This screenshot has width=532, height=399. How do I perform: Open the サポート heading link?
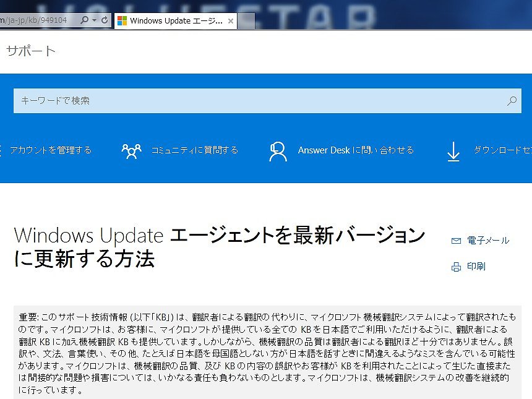(x=31, y=51)
